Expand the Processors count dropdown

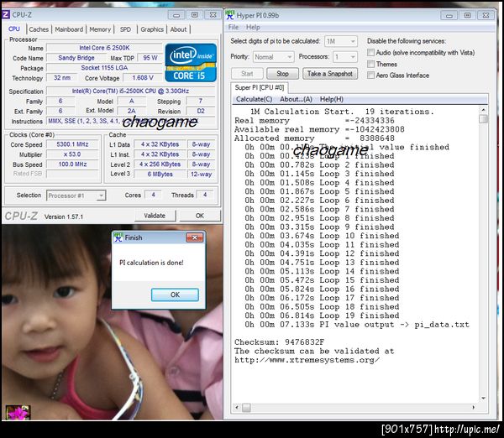pos(345,57)
